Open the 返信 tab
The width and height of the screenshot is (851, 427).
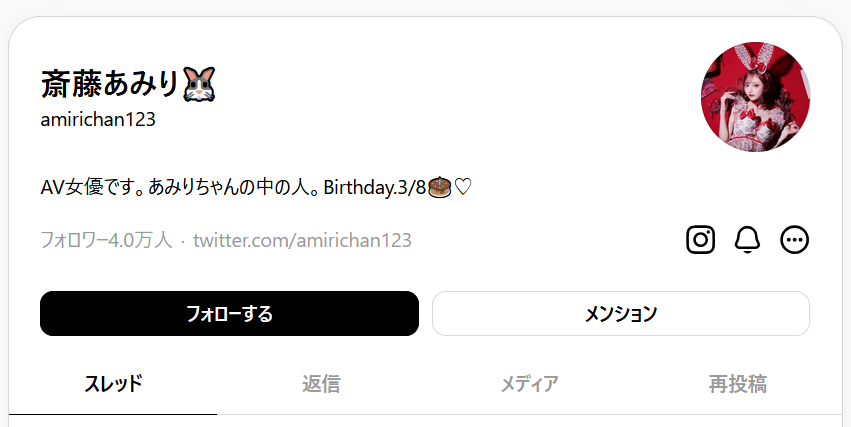pyautogui.click(x=321, y=383)
